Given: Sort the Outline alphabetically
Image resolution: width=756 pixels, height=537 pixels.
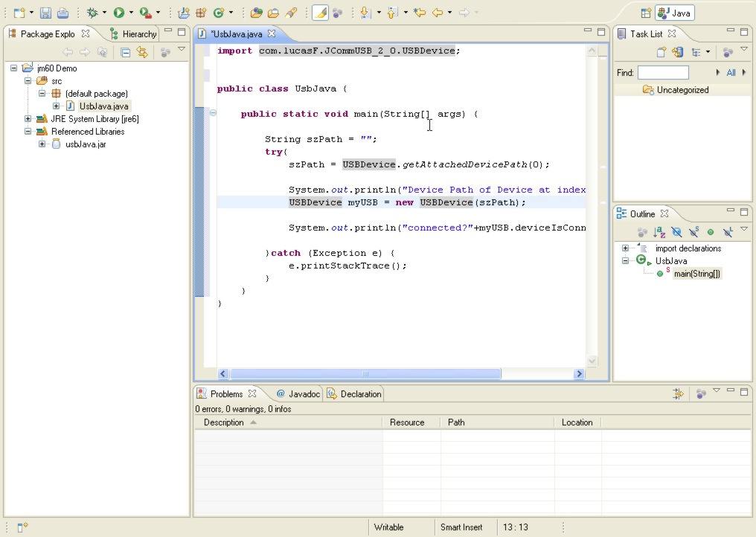Looking at the screenshot, I should coord(658,232).
